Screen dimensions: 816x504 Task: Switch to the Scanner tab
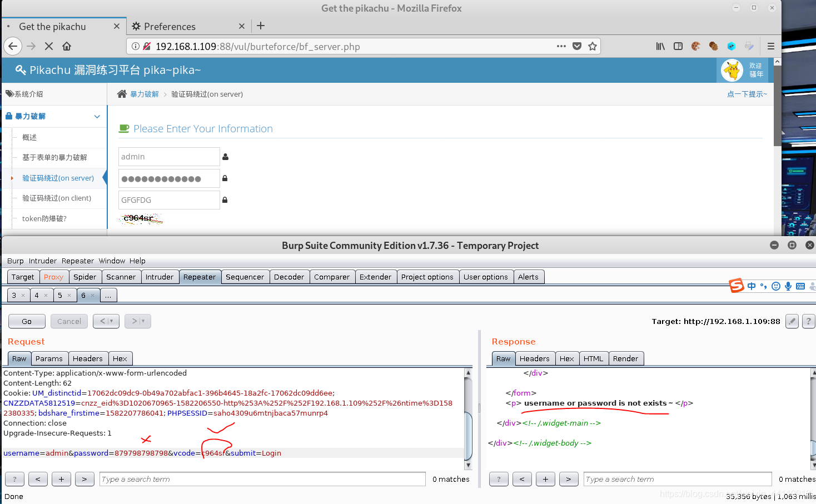[x=121, y=277]
